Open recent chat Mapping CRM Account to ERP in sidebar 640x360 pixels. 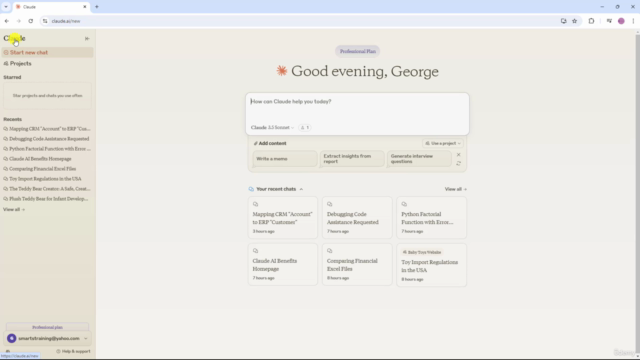[47, 129]
